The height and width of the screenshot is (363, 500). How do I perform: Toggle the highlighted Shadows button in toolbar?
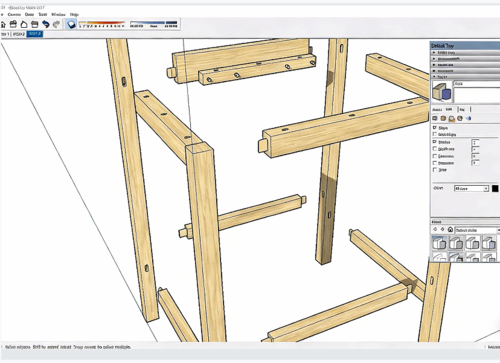click(x=71, y=24)
